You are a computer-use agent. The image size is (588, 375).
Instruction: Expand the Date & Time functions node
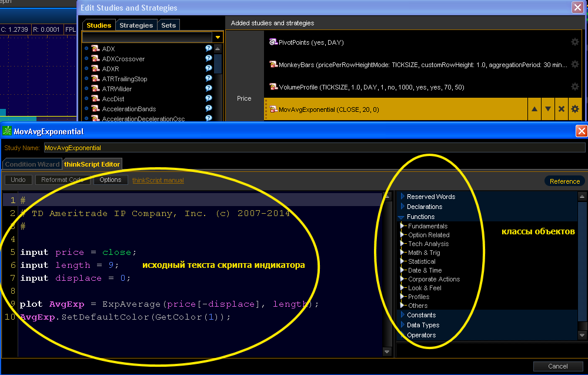[403, 270]
